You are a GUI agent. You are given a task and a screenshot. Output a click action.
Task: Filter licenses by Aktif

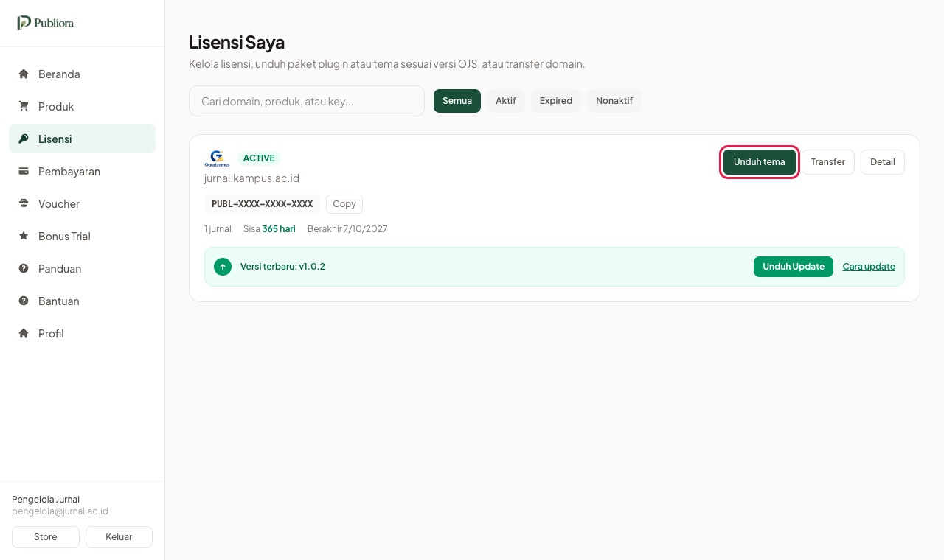tap(506, 101)
